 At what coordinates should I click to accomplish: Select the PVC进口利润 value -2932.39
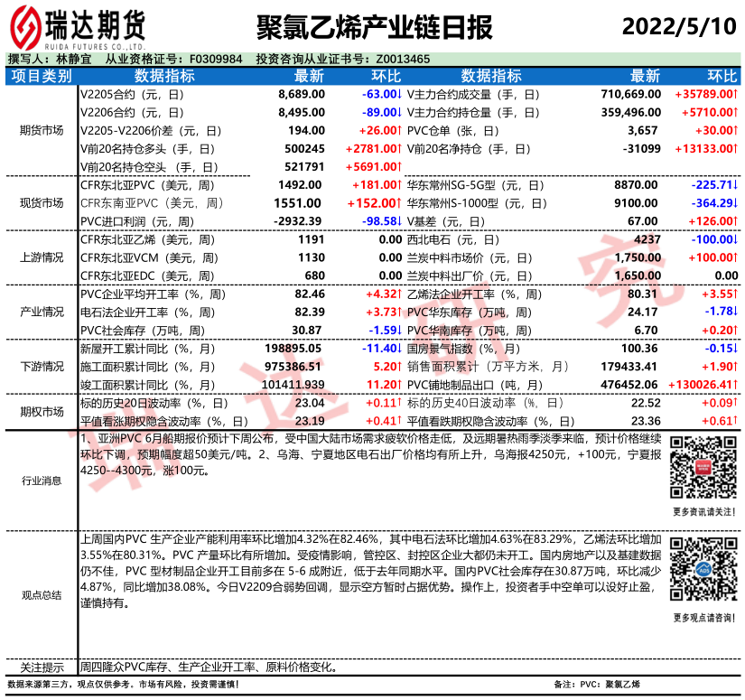click(298, 221)
